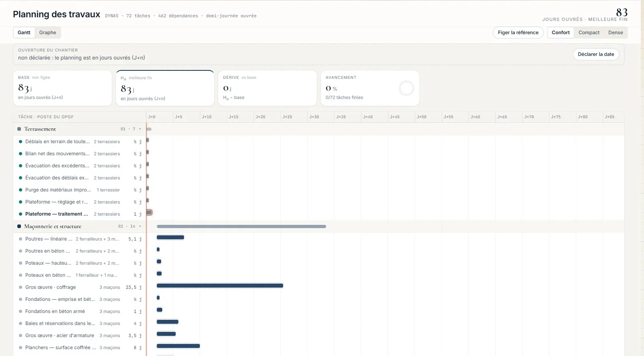
Task: Open task Plateforme — traitement ...
Action: point(56,214)
